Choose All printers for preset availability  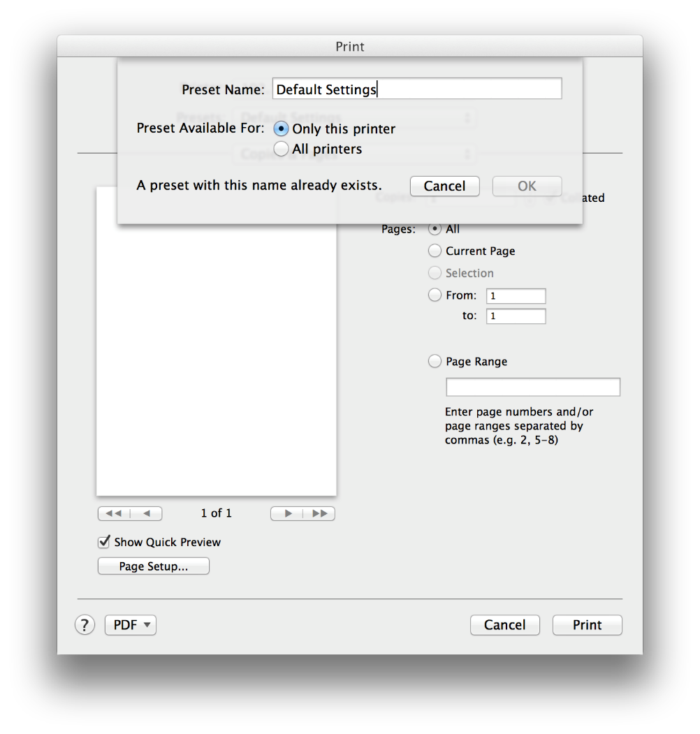(x=281, y=149)
